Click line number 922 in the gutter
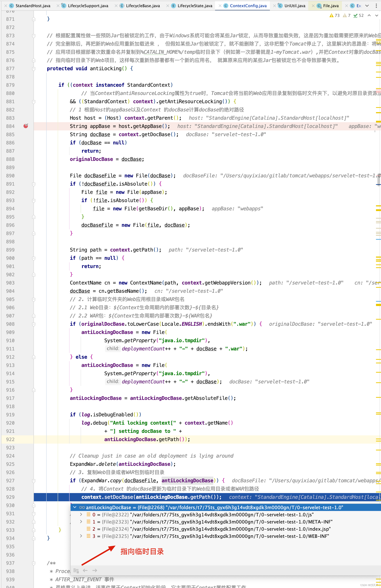The width and height of the screenshot is (381, 588). (x=10, y=439)
